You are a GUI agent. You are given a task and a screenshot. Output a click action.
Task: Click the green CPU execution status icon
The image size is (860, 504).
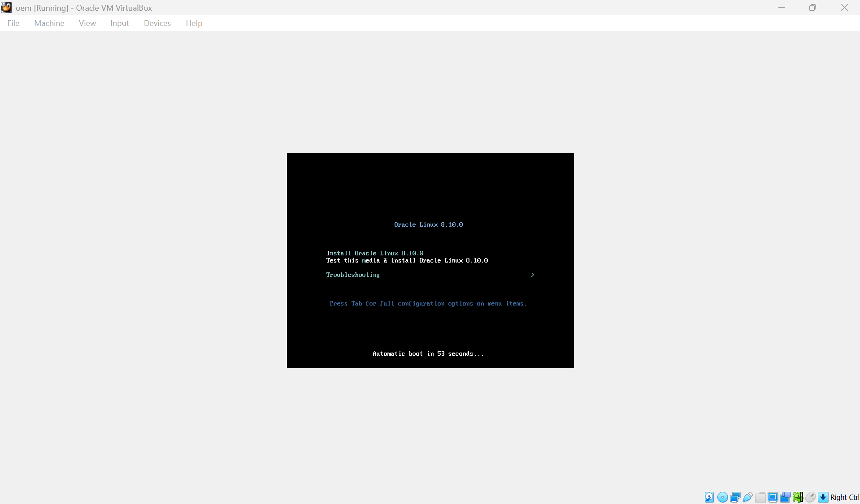pyautogui.click(x=798, y=497)
